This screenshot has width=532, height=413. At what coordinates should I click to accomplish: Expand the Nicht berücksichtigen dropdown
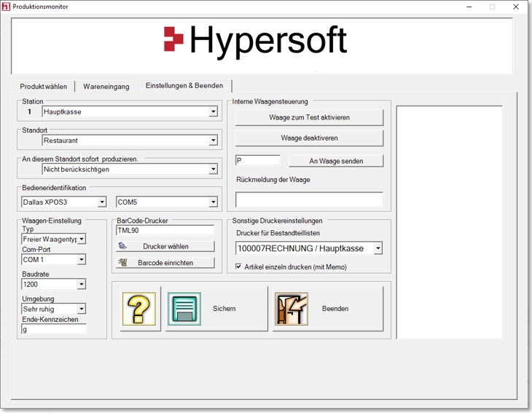click(213, 169)
